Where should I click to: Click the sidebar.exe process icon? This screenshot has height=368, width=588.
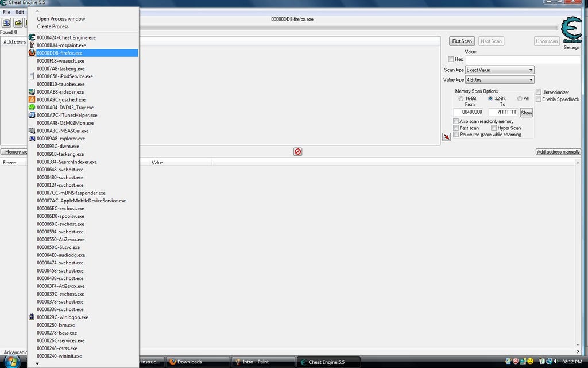(32, 91)
